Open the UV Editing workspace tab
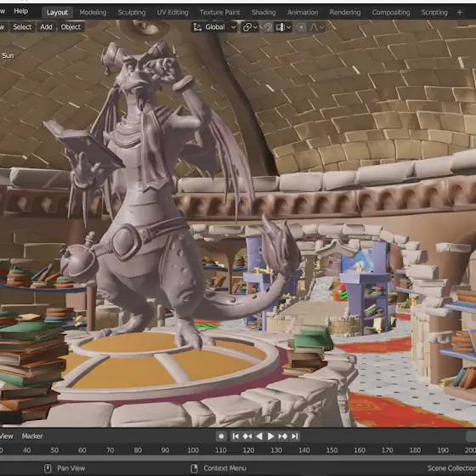This screenshot has height=476, width=476. click(x=173, y=12)
